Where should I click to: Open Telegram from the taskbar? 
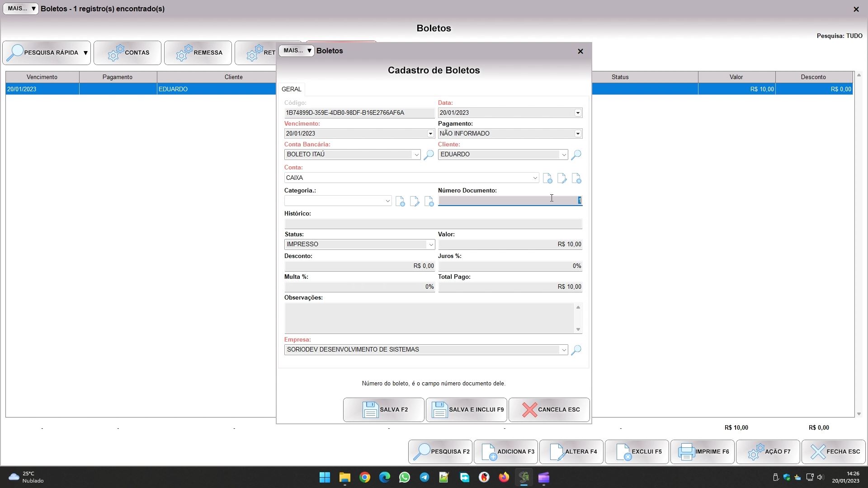pos(424,478)
